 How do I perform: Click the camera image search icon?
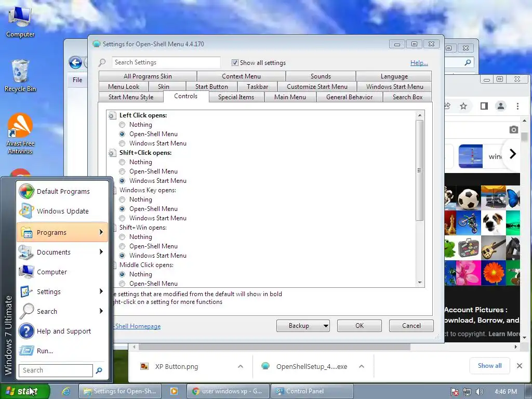pyautogui.click(x=514, y=129)
